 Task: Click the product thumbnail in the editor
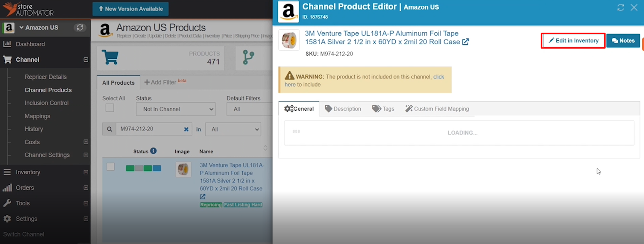pos(289,40)
